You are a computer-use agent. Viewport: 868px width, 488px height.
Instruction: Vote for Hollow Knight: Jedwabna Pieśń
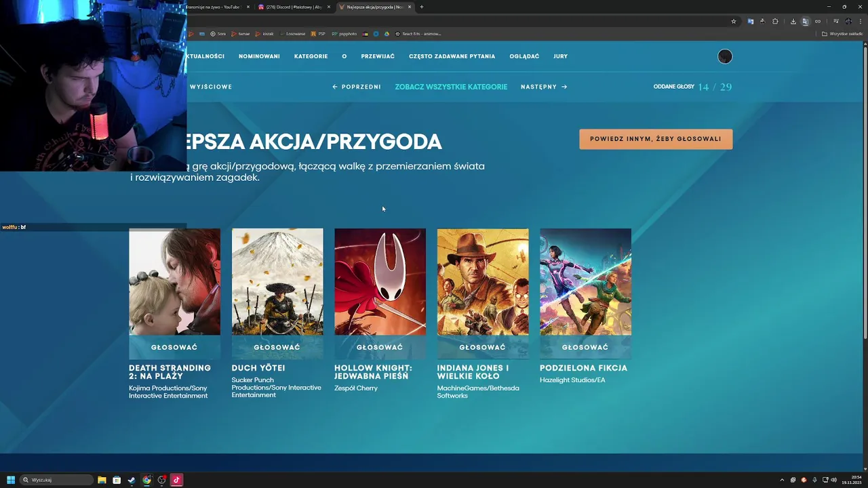click(x=380, y=347)
